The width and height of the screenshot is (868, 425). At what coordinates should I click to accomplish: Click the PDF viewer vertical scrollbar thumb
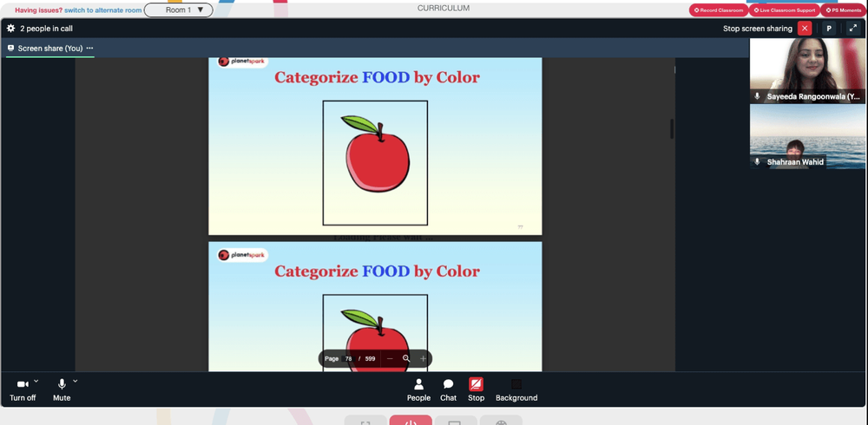click(672, 128)
